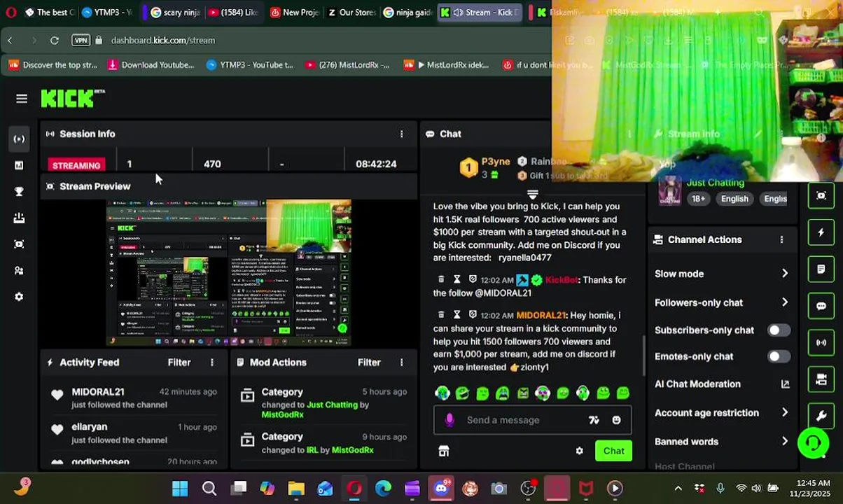The image size is (843, 504).
Task: Open the Mod Actions three-dot options
Action: (401, 363)
